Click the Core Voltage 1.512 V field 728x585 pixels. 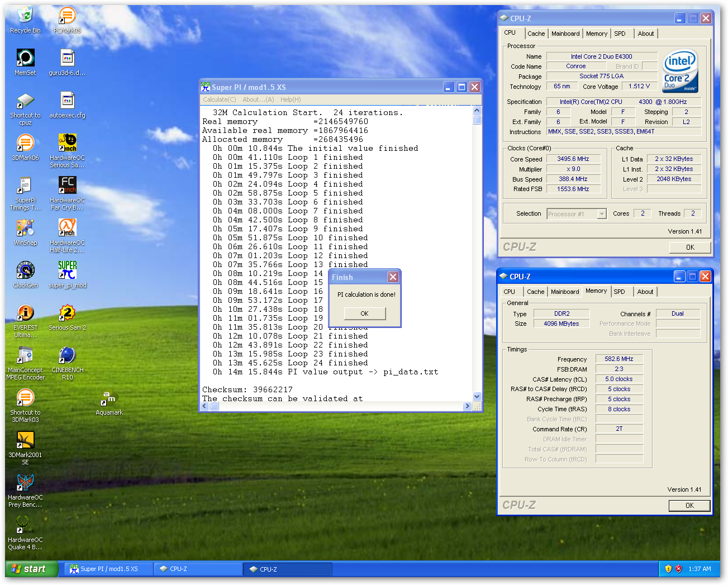coord(639,87)
